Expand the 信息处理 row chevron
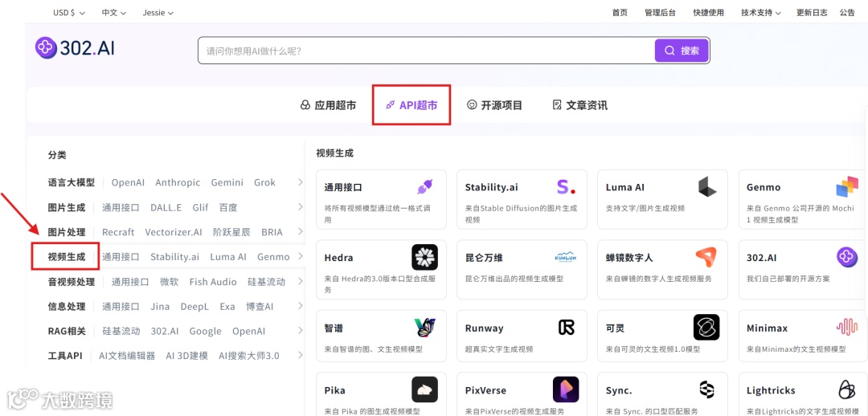868x416 pixels. click(x=300, y=306)
